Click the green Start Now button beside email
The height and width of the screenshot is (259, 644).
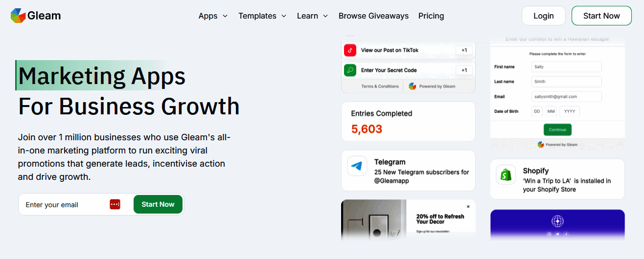(x=158, y=204)
